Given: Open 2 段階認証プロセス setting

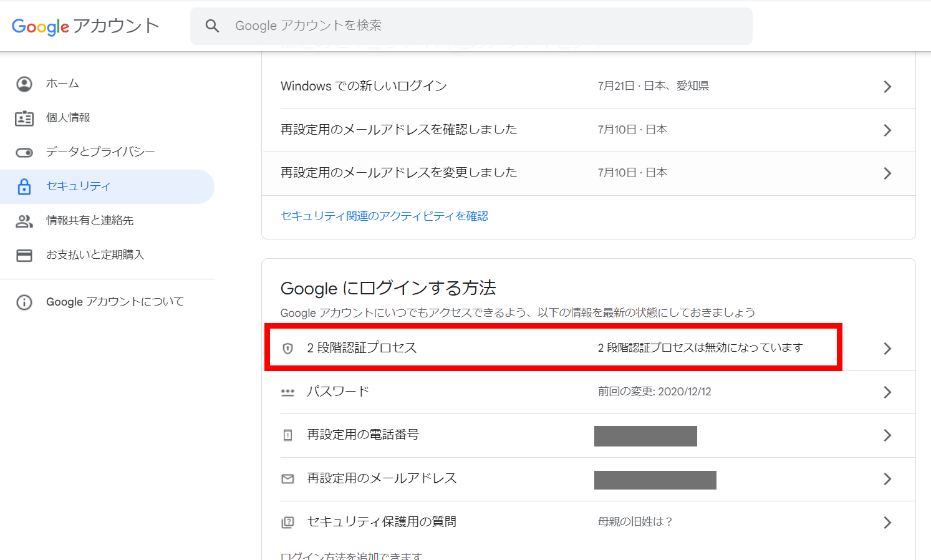Looking at the screenshot, I should tap(589, 349).
